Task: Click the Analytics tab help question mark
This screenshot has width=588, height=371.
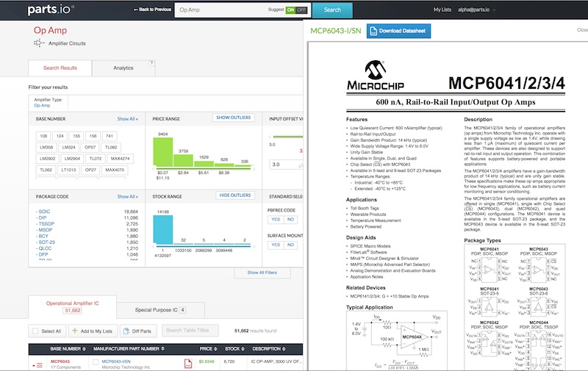Action: click(x=151, y=63)
